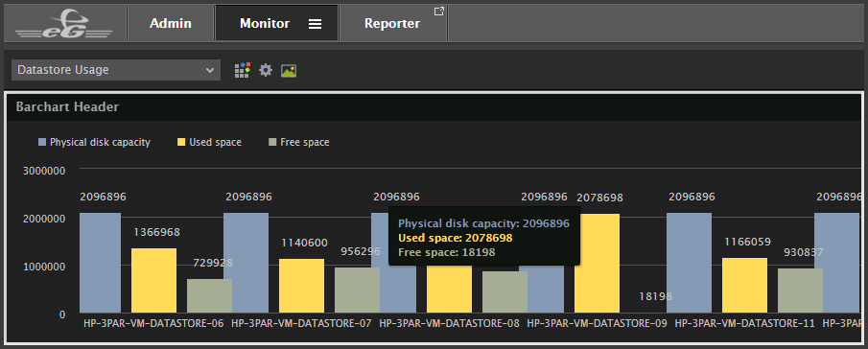Viewport: 868px width, 349px height.
Task: Click the 2000000 y-axis value
Action: 44,219
